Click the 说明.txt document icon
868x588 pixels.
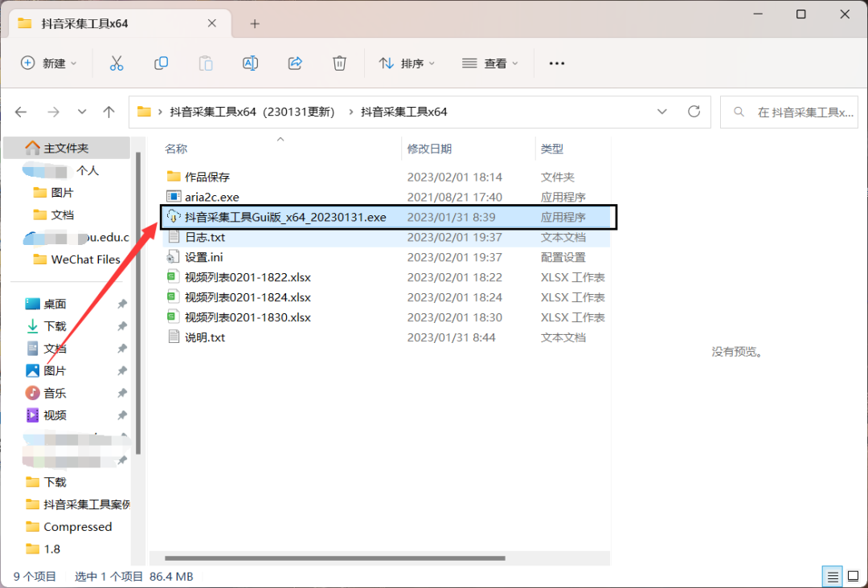[x=174, y=337]
